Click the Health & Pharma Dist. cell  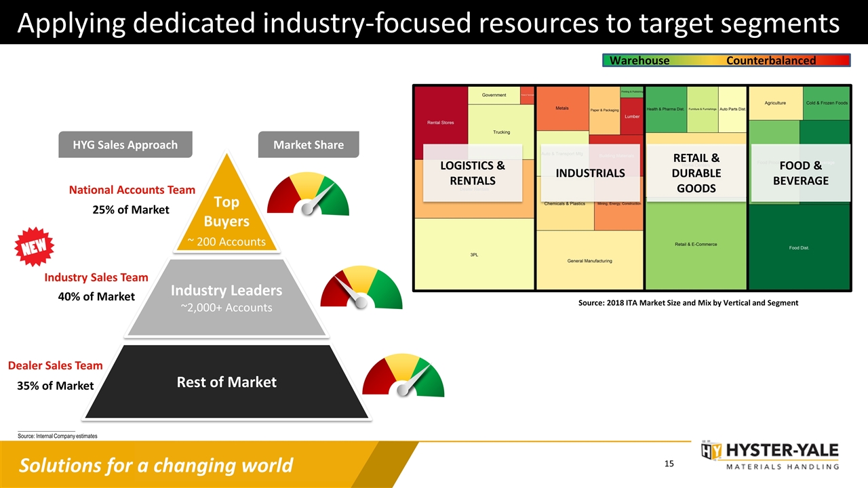665,109
